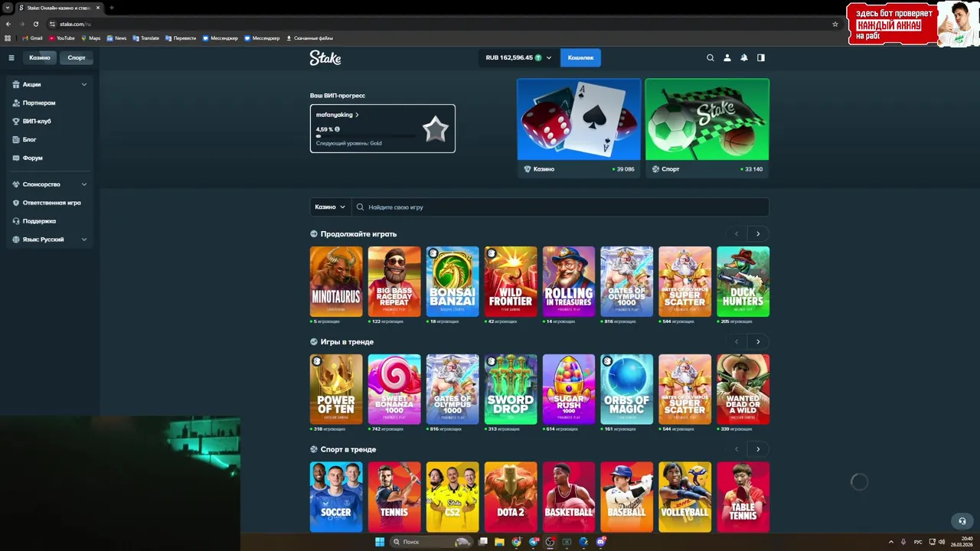The height and width of the screenshot is (551, 980).
Task: Open Wild Frontier game
Action: [x=511, y=282]
